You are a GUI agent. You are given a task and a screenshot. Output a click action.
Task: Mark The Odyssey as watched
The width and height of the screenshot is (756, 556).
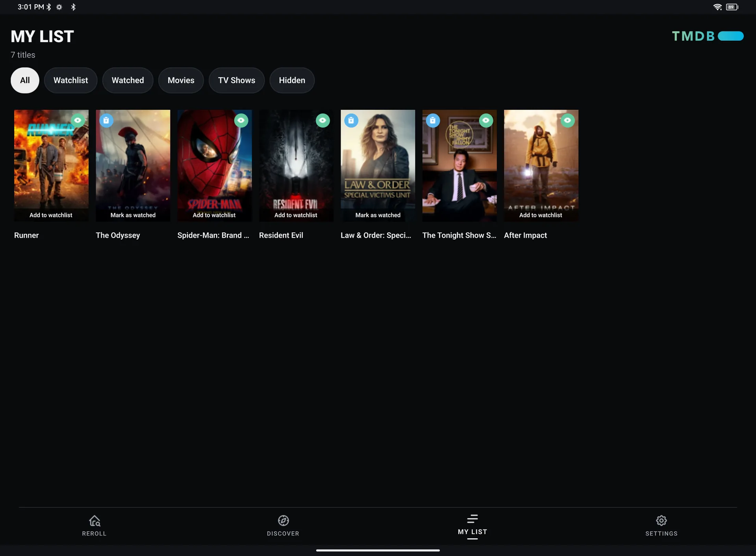coord(133,215)
